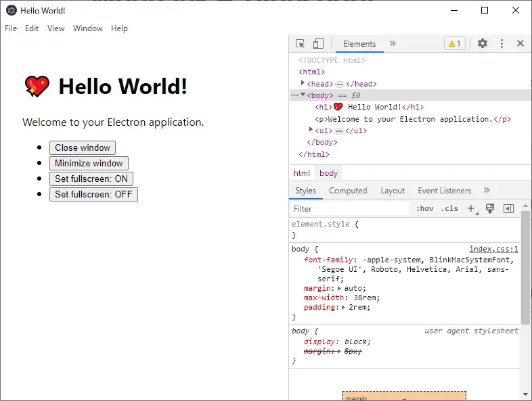Click the Close window button

[x=83, y=148]
